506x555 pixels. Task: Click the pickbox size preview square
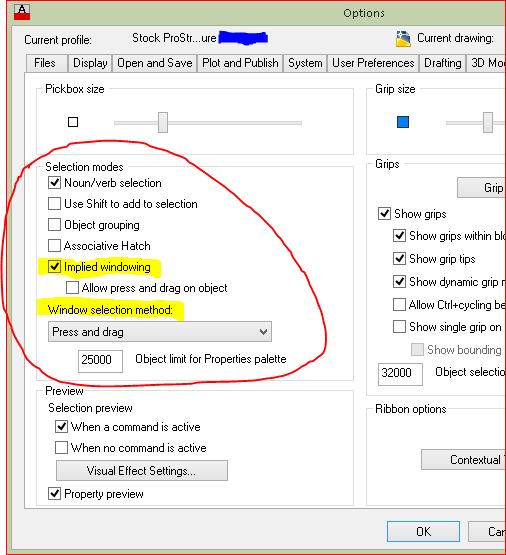tap(73, 122)
